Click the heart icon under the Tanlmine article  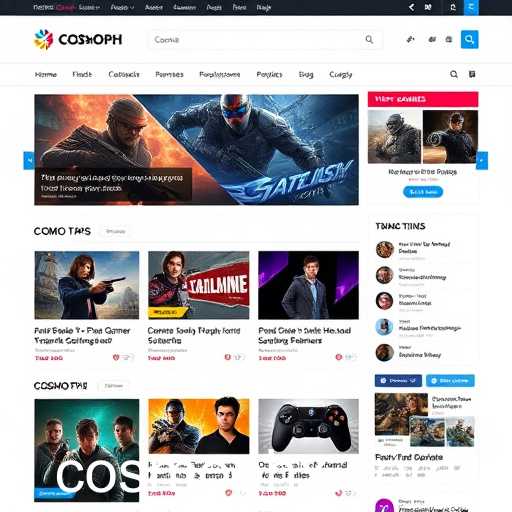click(228, 357)
